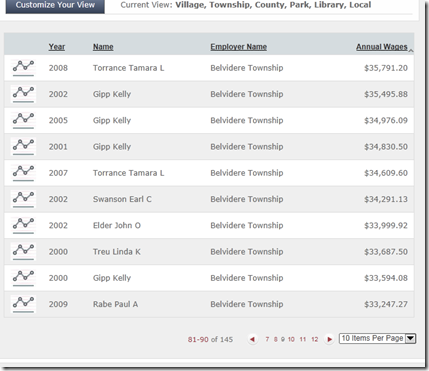Click the wage value $34,830.50

386,147
